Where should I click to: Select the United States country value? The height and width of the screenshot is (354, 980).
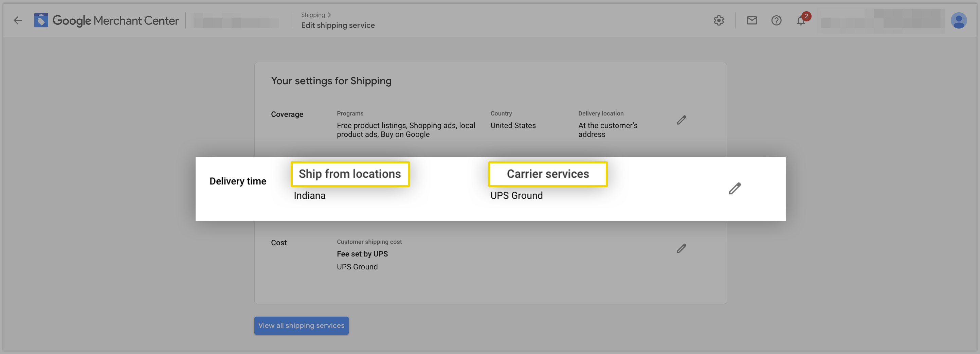coord(513,126)
